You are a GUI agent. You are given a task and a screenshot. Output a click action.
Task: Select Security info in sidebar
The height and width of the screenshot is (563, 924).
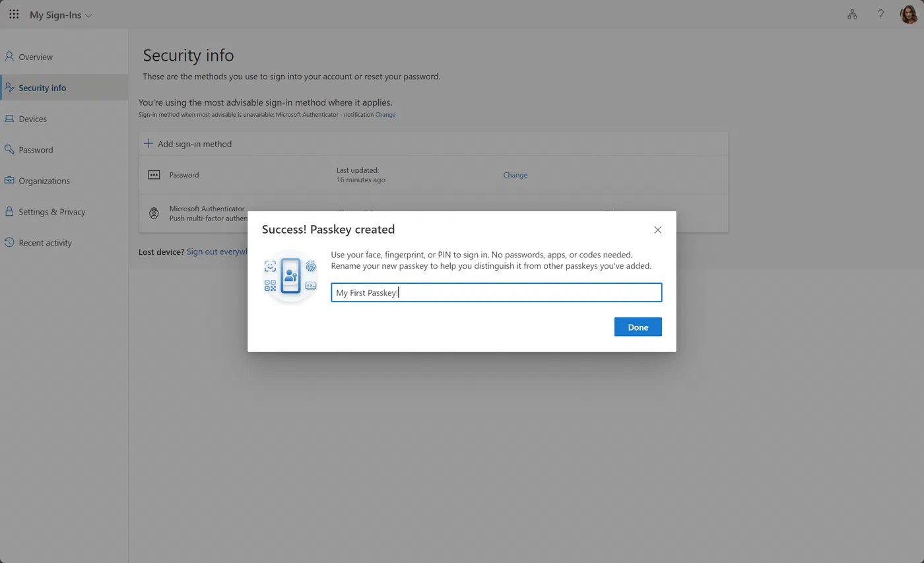[x=64, y=88]
